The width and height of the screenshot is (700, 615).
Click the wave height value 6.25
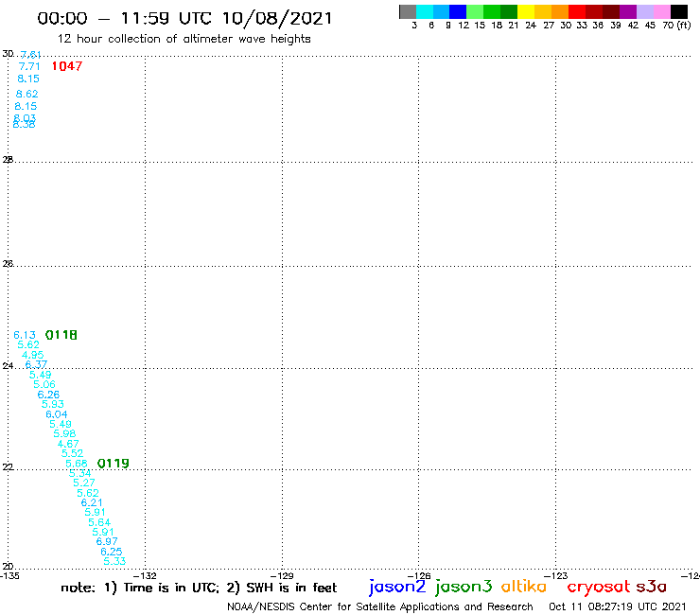click(112, 552)
